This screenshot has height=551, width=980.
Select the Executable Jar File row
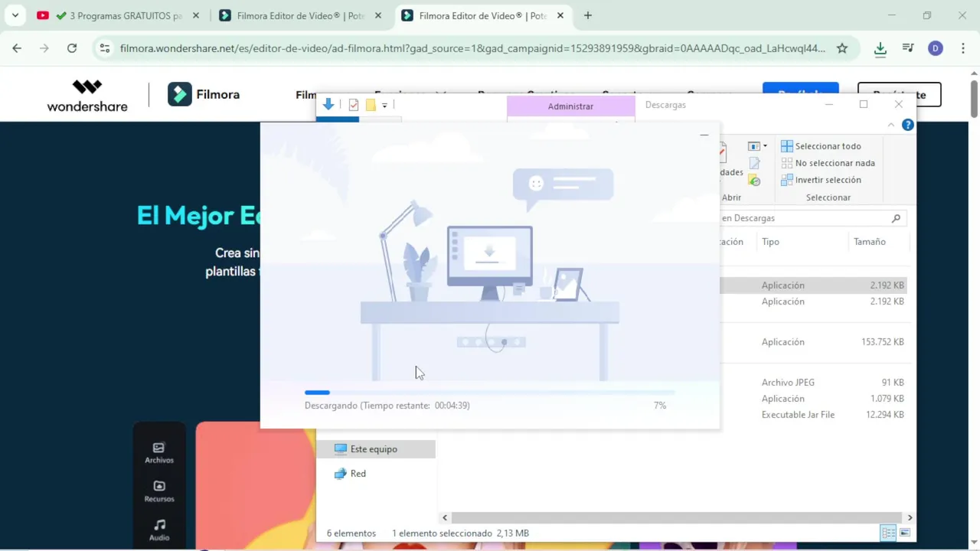(x=812, y=415)
